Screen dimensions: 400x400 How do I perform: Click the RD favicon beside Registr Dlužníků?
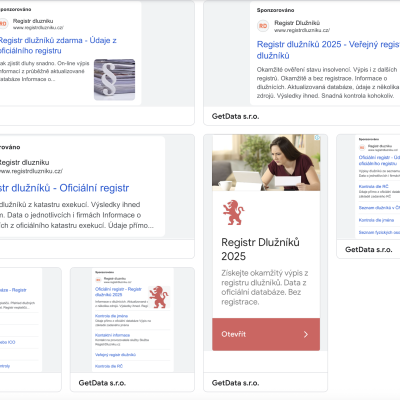pyautogui.click(x=263, y=26)
